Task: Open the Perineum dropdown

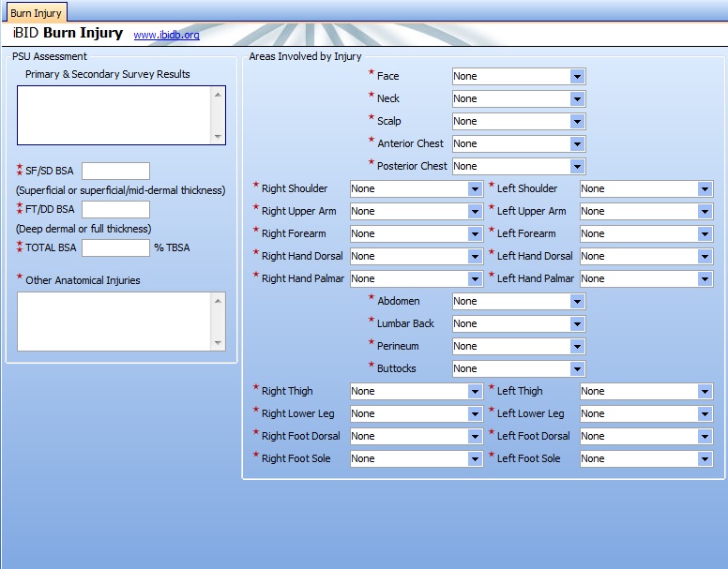Action: 577,346
